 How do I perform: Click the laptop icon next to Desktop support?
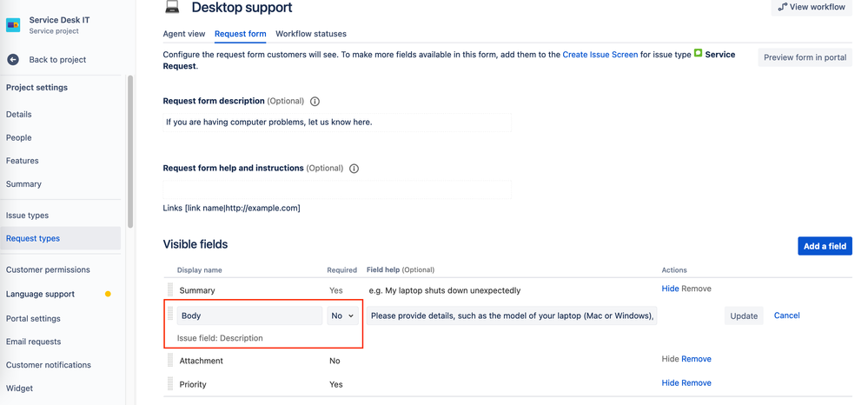pos(172,8)
